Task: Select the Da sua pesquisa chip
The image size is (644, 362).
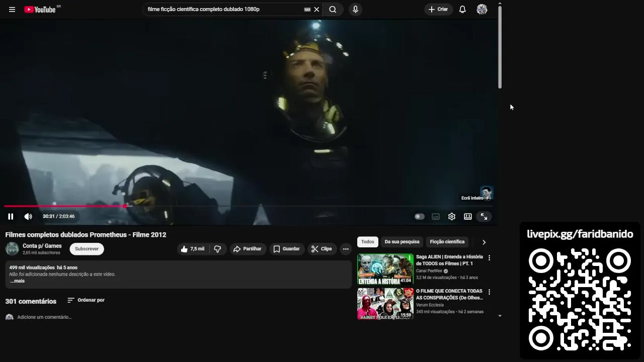Action: pos(402,242)
